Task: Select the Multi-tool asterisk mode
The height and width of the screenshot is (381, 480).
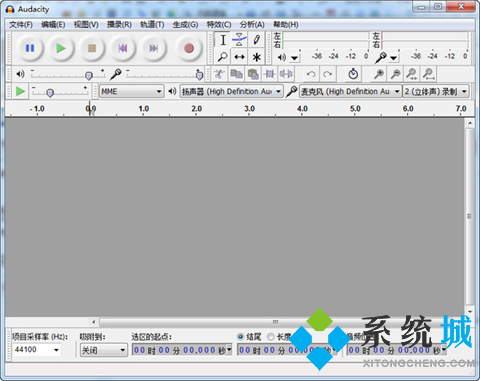Action: [x=256, y=57]
